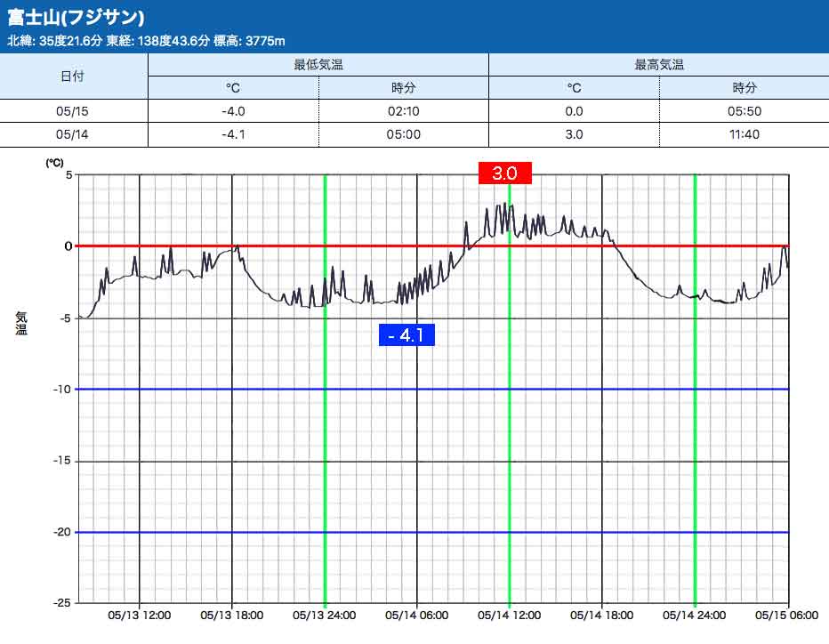The width and height of the screenshot is (829, 644).
Task: Select the 05/15 date cell
Action: pos(72,111)
